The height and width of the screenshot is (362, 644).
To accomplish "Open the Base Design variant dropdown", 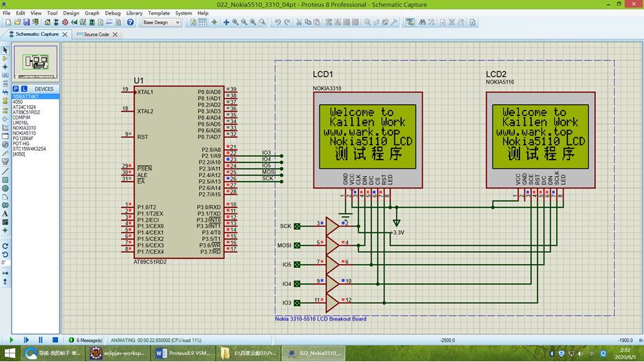I will (161, 23).
